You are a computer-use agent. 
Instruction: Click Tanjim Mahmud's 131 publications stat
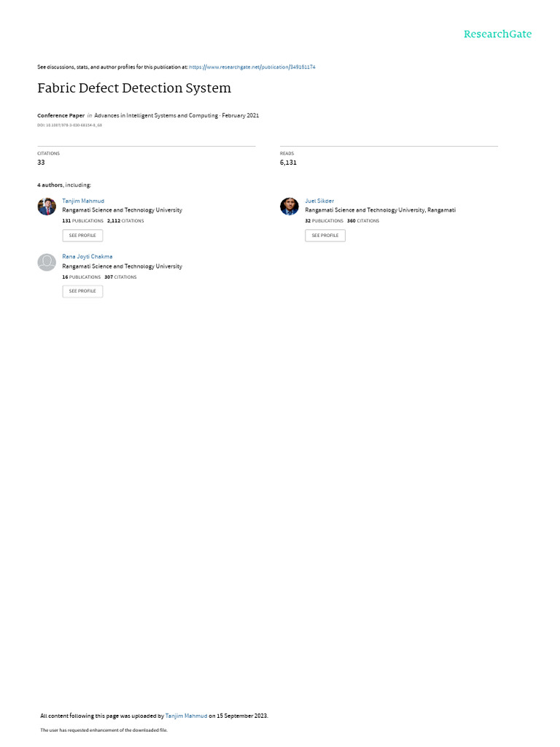click(x=82, y=221)
